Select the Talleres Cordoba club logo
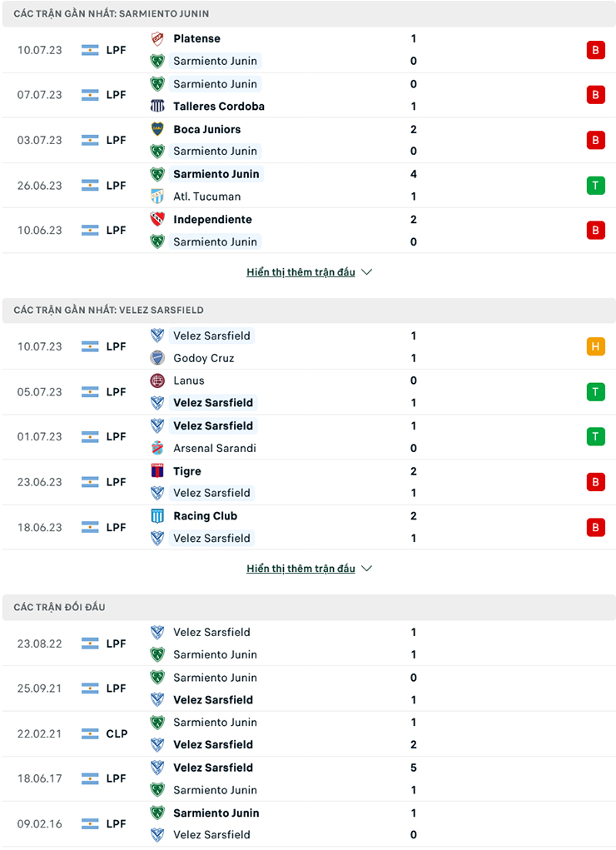 [158, 106]
